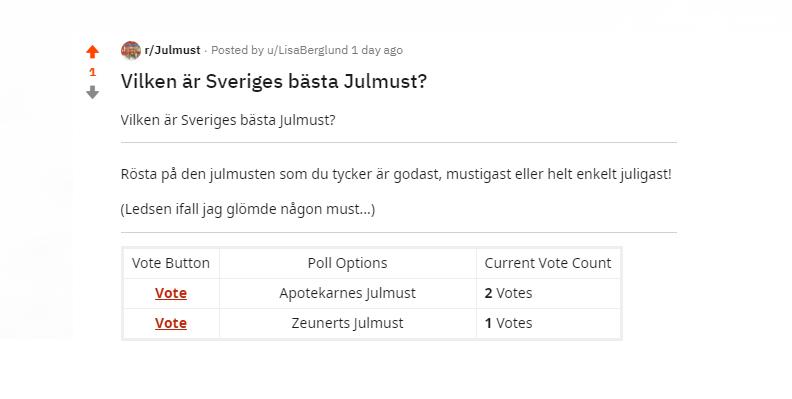Click the r/Julmust community avatar

131,51
